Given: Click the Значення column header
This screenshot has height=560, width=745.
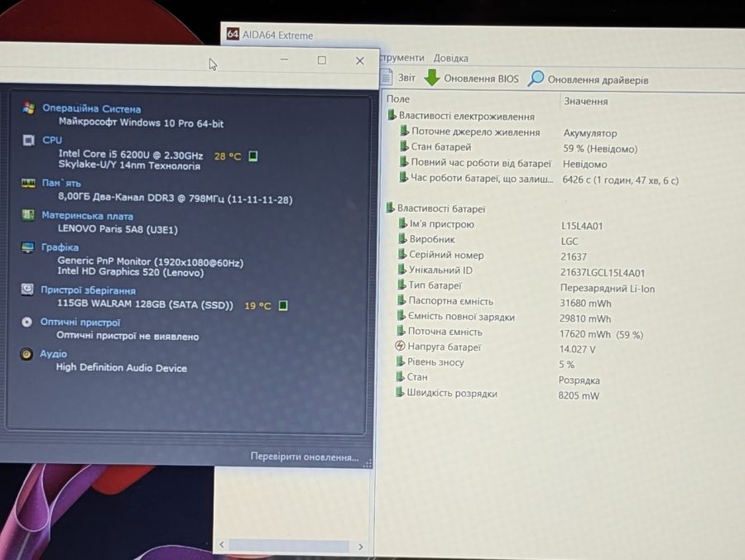Looking at the screenshot, I should 586,101.
